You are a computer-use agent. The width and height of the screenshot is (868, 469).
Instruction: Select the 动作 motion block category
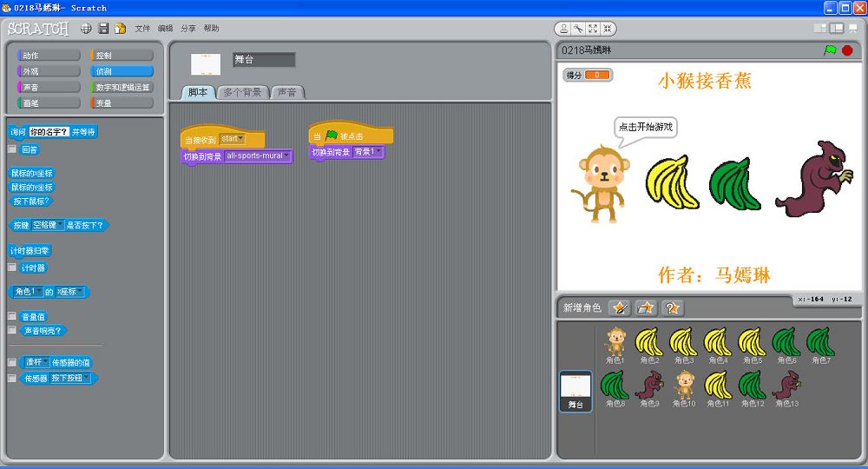49,56
